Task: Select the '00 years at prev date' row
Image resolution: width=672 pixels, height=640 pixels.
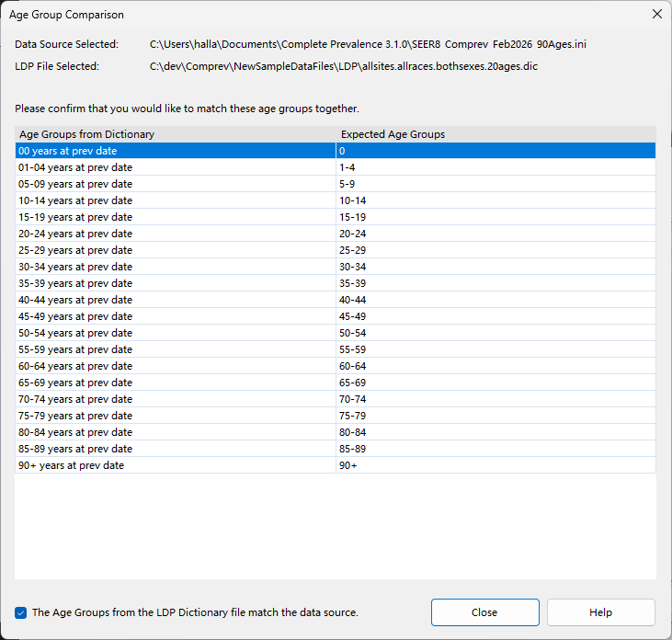Action: tap(336, 151)
